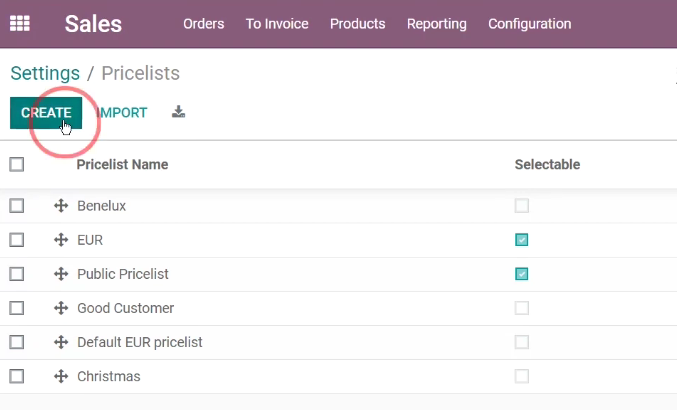Click the Default EUR pricelist drag handle
This screenshot has width=677, height=410.
[61, 342]
